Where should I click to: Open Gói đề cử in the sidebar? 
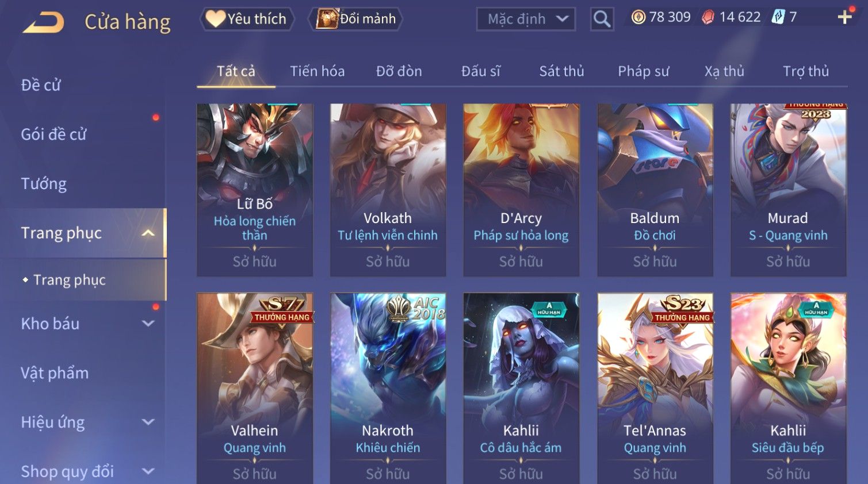tap(53, 135)
